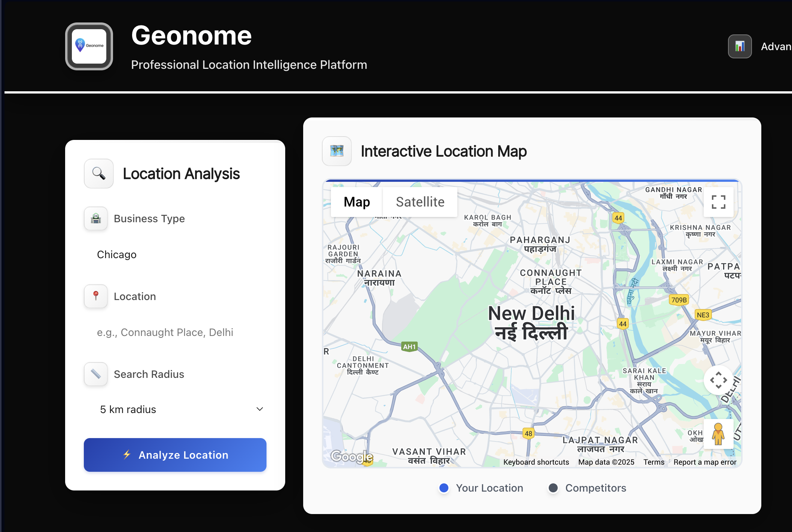Open map camera pan controls

718,380
